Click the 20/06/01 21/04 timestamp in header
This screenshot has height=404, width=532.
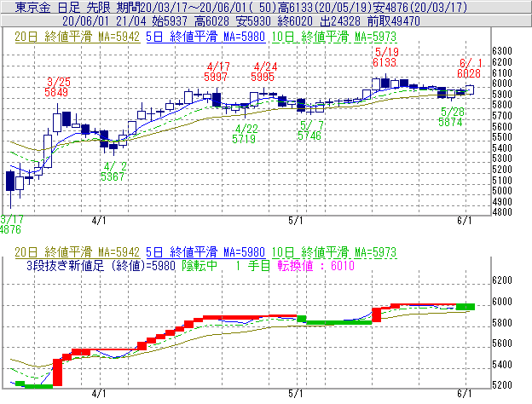104,21
